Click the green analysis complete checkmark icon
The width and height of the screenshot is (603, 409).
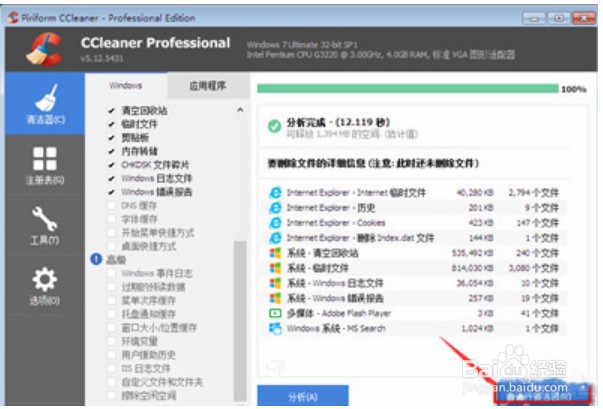pos(274,126)
